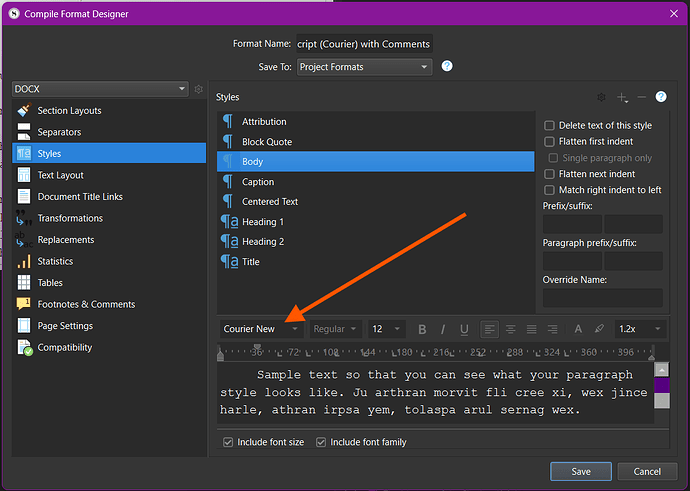The height and width of the screenshot is (491, 690).
Task: Open the text color picker
Action: pyautogui.click(x=579, y=329)
